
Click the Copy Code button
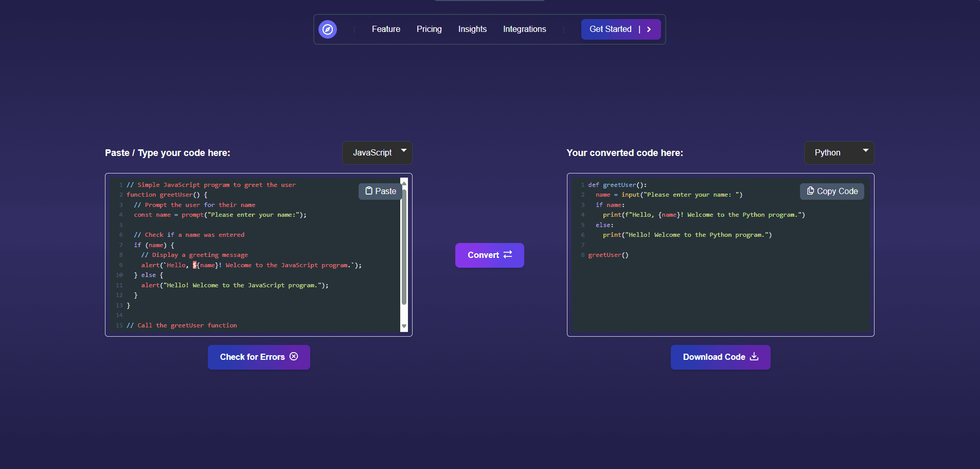(832, 191)
